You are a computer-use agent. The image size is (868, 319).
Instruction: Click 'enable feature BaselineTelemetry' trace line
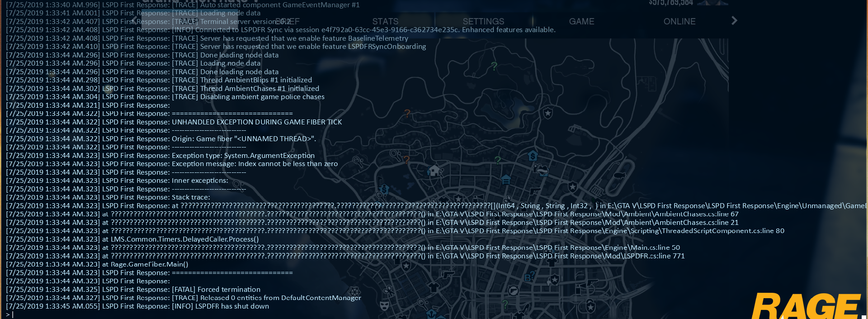pos(207,38)
